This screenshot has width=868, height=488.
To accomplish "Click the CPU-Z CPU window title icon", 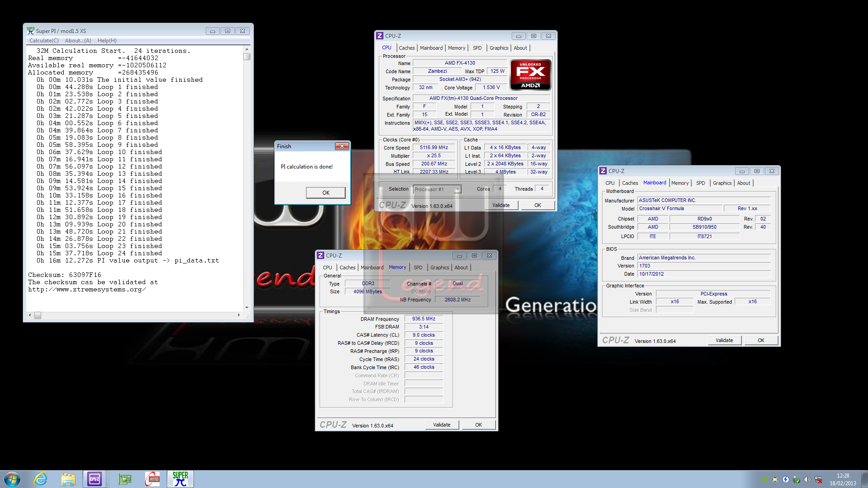I will coord(380,36).
